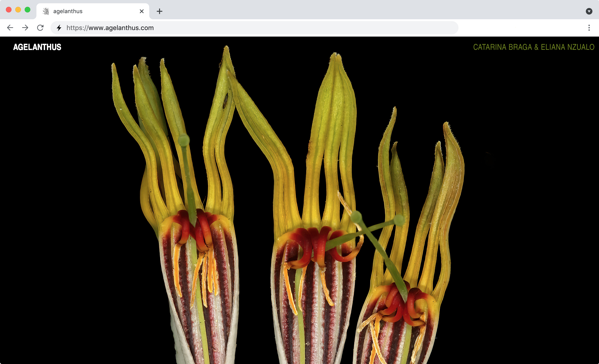The width and height of the screenshot is (599, 364).
Task: Click the forward navigation arrow
Action: click(x=25, y=28)
